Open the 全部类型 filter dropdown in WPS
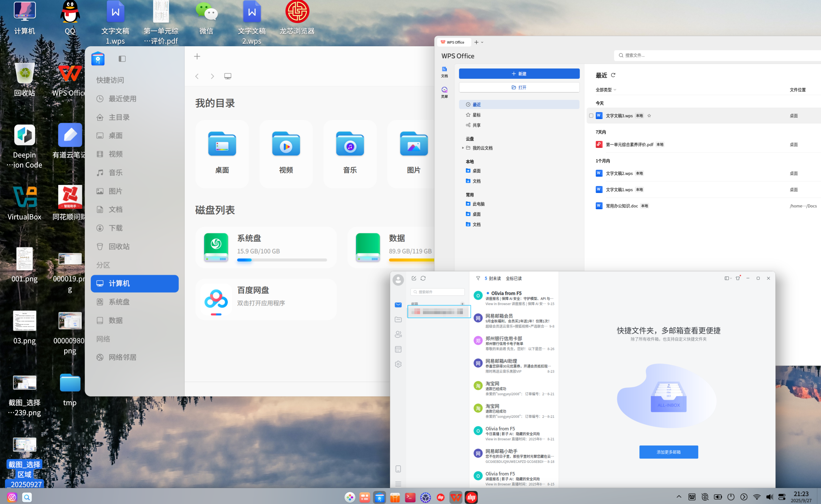The height and width of the screenshot is (504, 821). click(x=606, y=90)
